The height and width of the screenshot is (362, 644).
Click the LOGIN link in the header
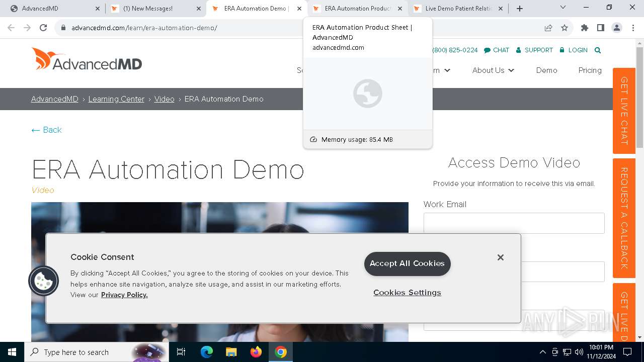[x=573, y=50]
